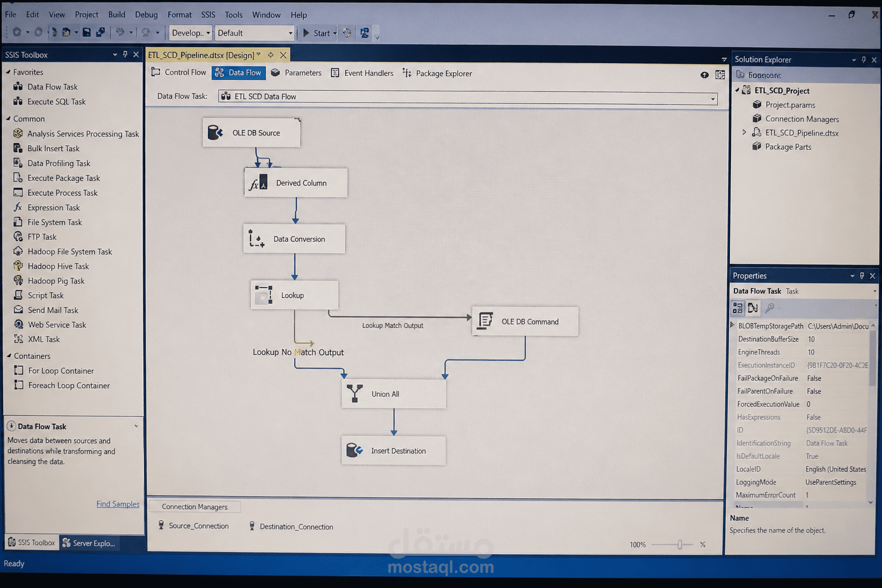Click the Hadoop Hive Task icon
882x588 pixels.
(x=18, y=266)
